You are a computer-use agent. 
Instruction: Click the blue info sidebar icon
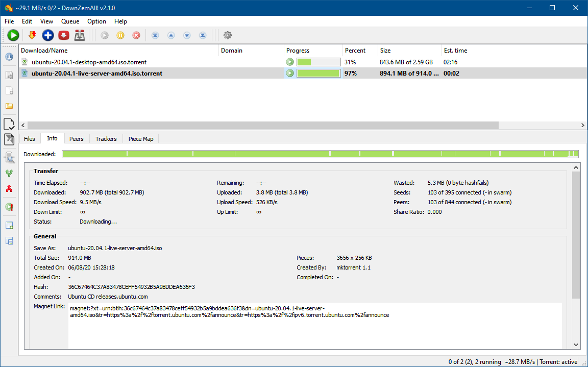pos(9,57)
